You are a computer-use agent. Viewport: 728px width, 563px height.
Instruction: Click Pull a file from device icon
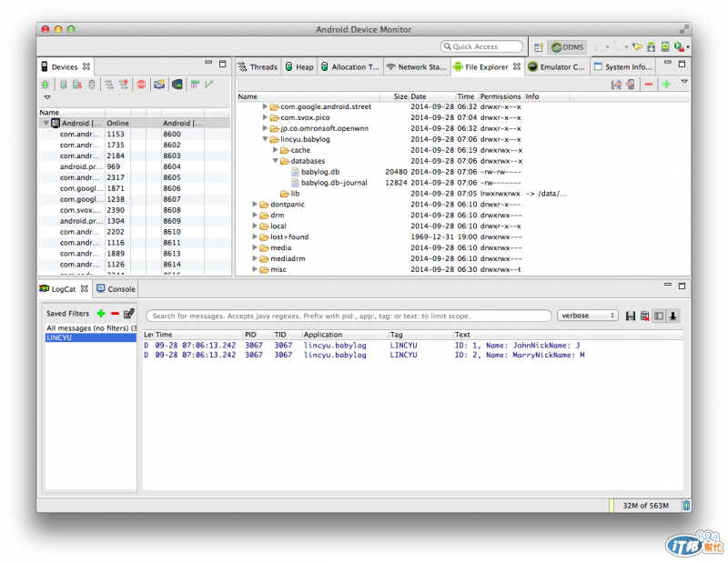pos(616,85)
